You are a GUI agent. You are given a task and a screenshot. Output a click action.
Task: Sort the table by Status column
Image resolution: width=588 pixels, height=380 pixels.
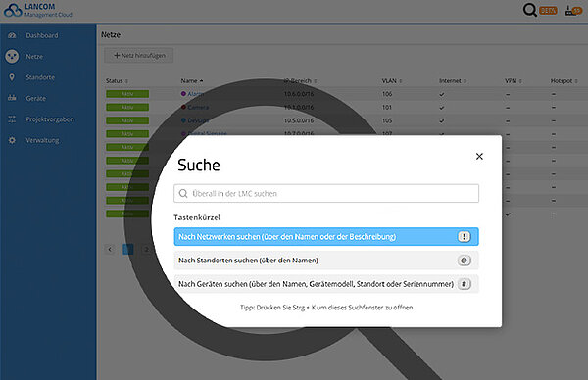(x=117, y=81)
